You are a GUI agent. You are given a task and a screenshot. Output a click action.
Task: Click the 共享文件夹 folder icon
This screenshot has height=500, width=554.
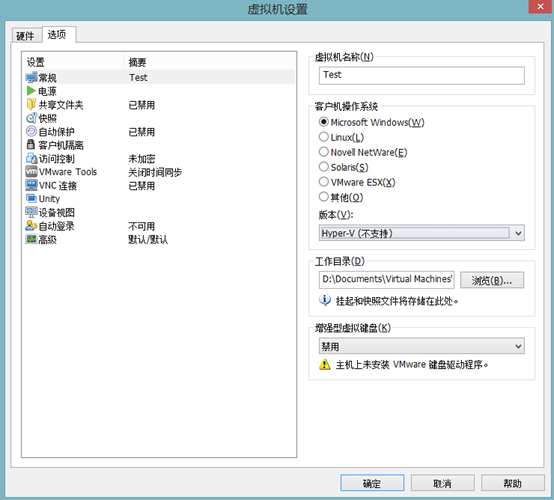31,105
